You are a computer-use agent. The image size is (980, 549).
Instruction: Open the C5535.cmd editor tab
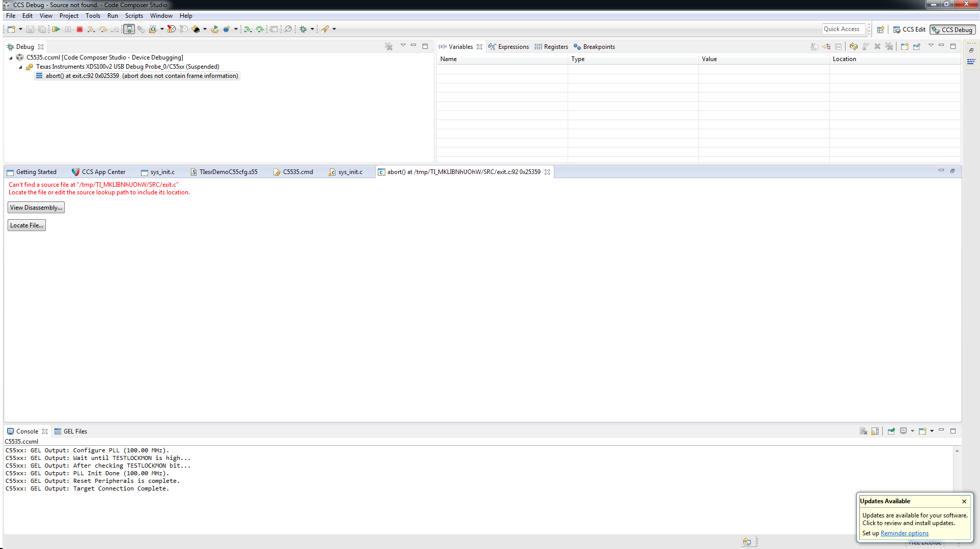pyautogui.click(x=293, y=172)
